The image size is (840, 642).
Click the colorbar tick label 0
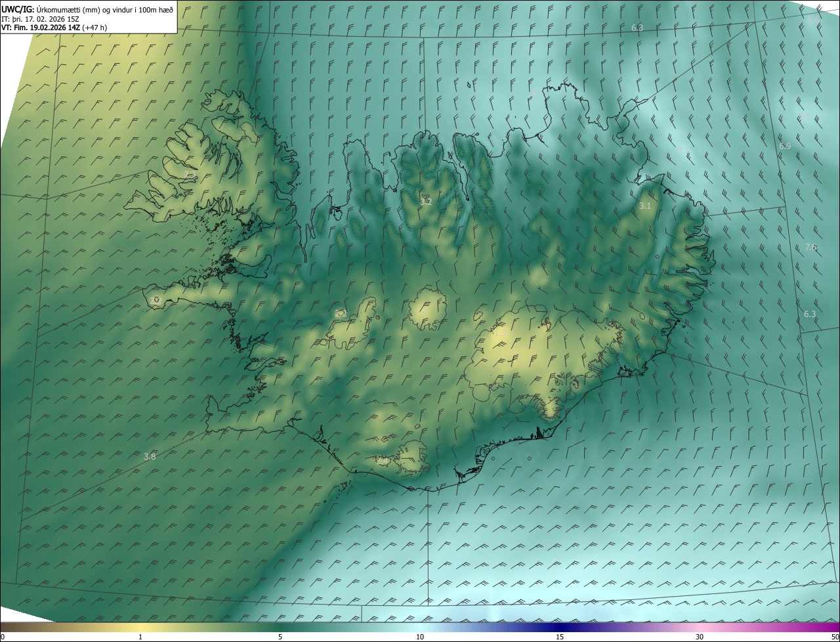point(3,637)
